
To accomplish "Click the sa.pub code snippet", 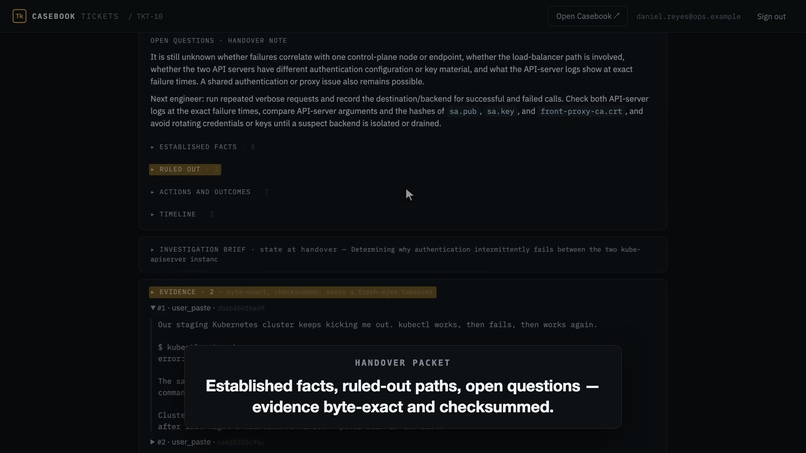I will pos(463,111).
